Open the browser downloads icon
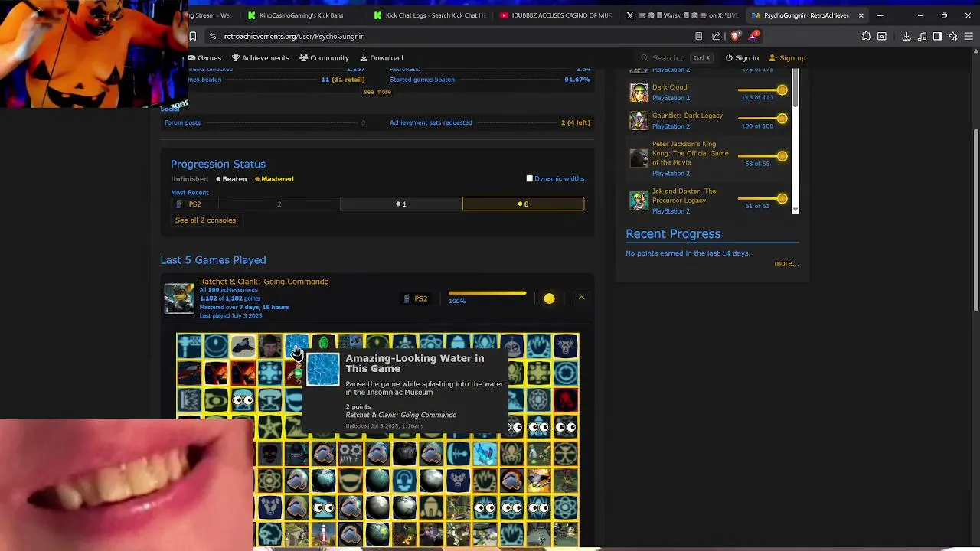The image size is (980, 551). point(906,36)
